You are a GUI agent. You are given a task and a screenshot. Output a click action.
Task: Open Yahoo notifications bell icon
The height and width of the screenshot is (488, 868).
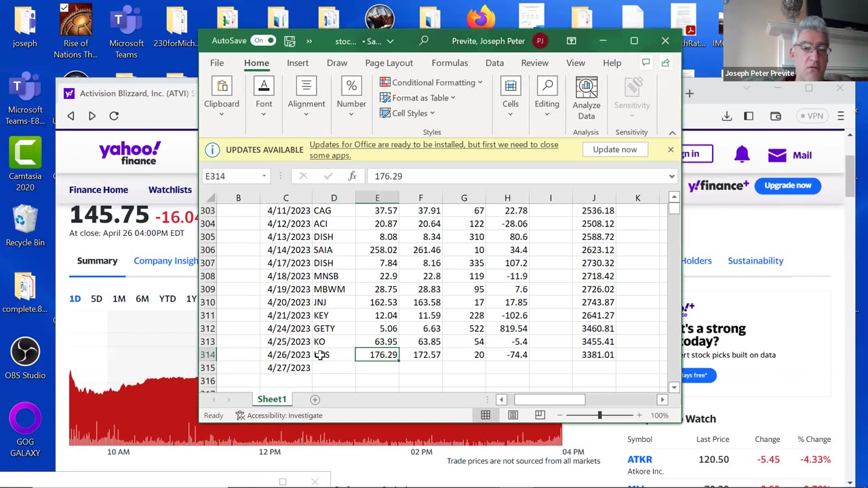(742, 155)
